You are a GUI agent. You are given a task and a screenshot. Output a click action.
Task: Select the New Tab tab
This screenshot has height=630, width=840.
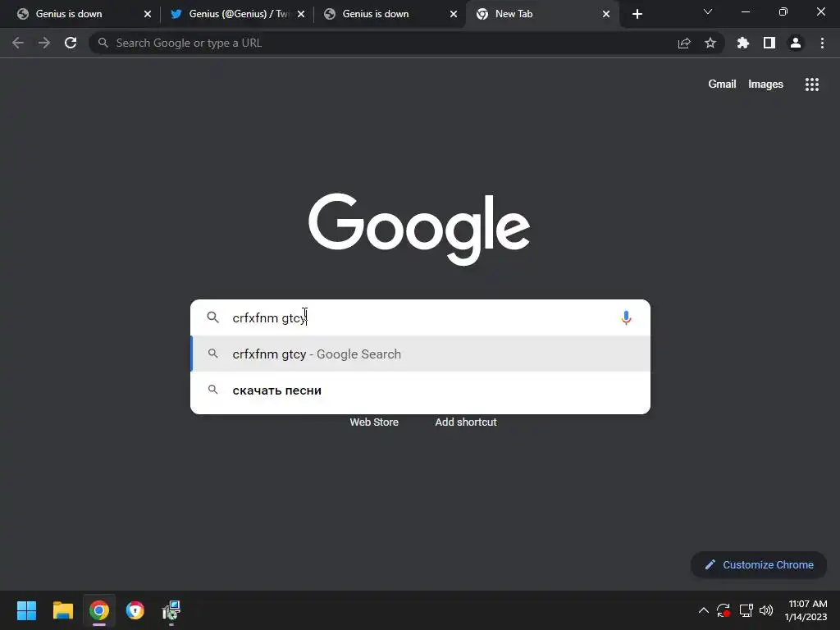tap(543, 14)
